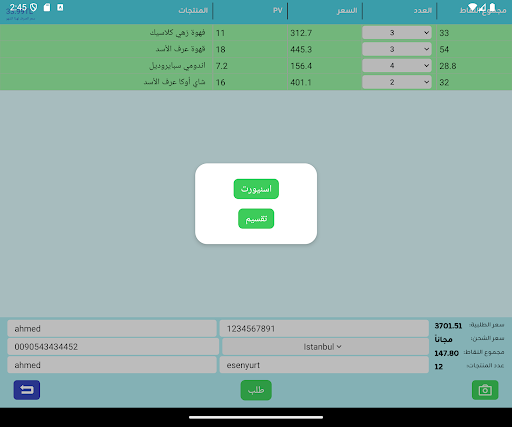Screen dimensions: 512x427
Task: Select the price value 156.4
Action: point(301,66)
